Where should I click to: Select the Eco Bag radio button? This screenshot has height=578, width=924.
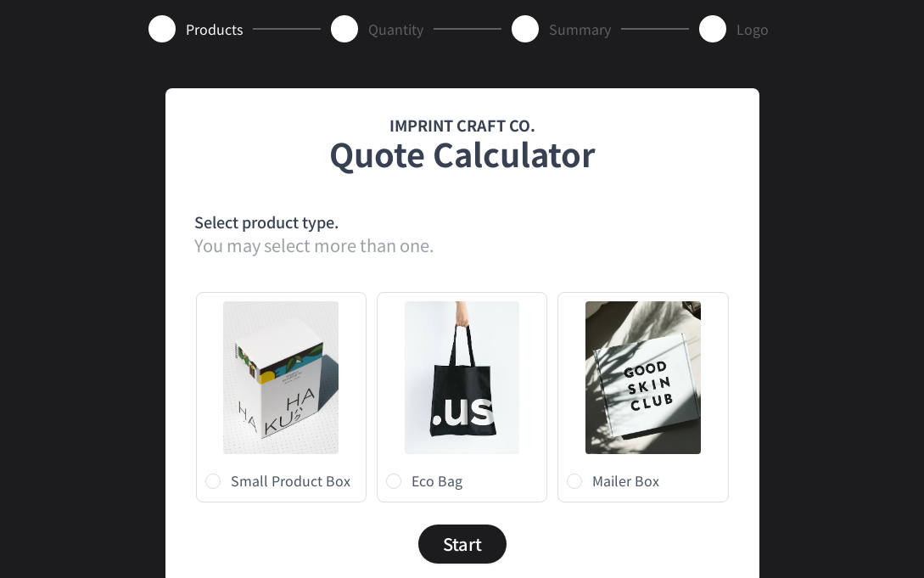tap(394, 481)
